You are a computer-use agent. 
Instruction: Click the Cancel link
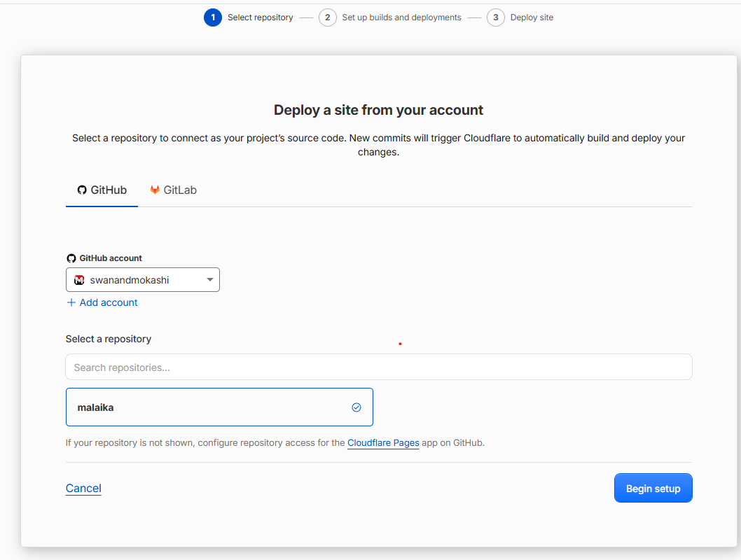[x=83, y=488]
